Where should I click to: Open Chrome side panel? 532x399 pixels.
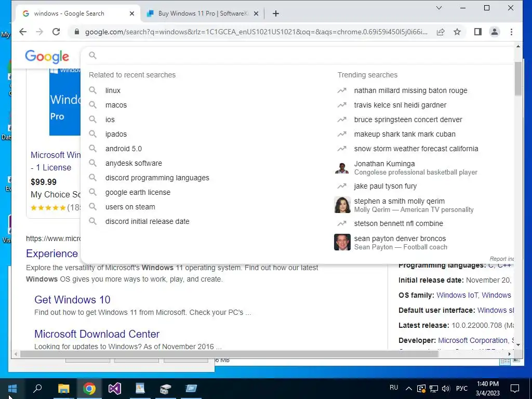tap(478, 32)
